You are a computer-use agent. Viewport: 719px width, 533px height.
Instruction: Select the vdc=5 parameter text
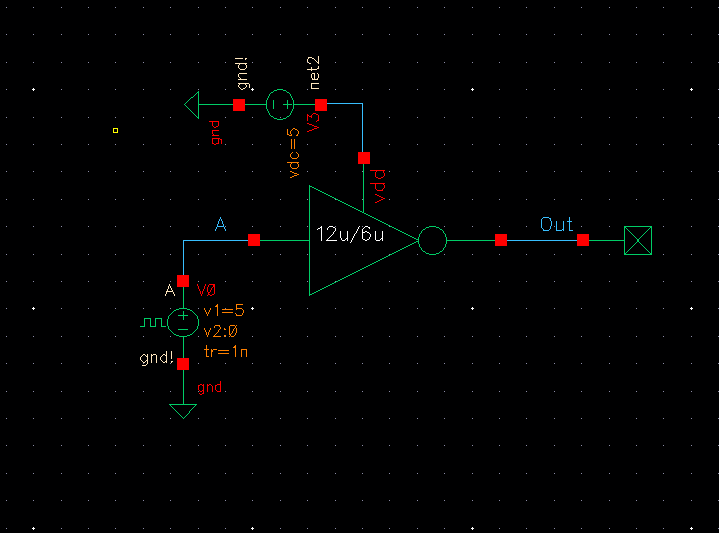(x=293, y=153)
